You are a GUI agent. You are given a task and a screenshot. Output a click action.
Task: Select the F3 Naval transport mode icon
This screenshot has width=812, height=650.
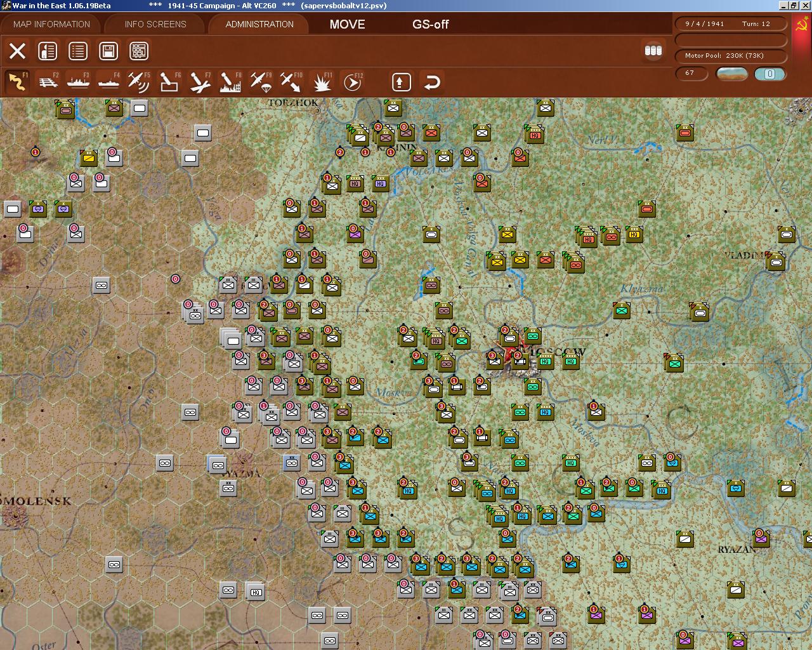(78, 82)
